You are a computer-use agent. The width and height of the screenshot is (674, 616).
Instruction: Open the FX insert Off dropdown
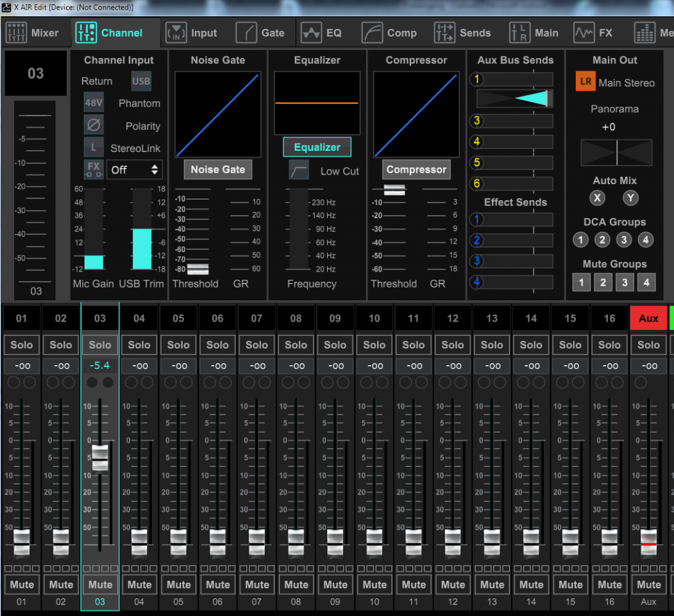tap(135, 170)
